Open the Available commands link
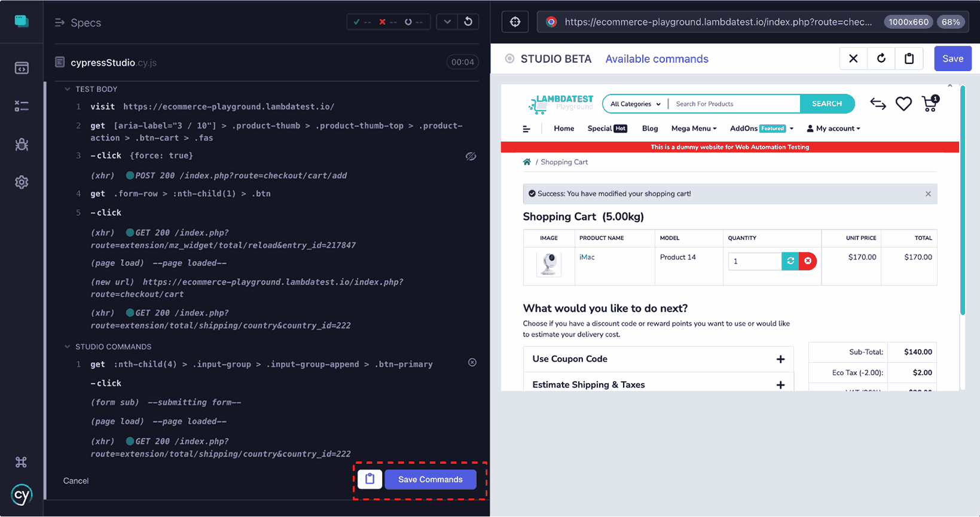980x517 pixels. tap(657, 59)
